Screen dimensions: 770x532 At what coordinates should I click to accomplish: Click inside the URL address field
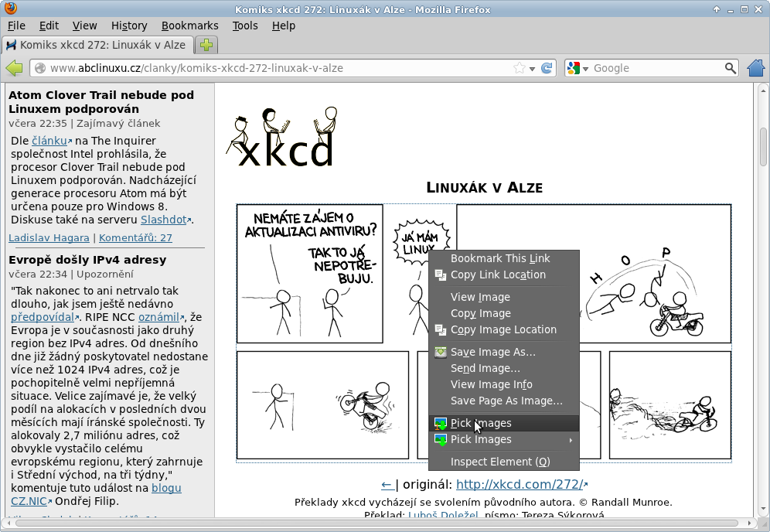click(x=280, y=68)
